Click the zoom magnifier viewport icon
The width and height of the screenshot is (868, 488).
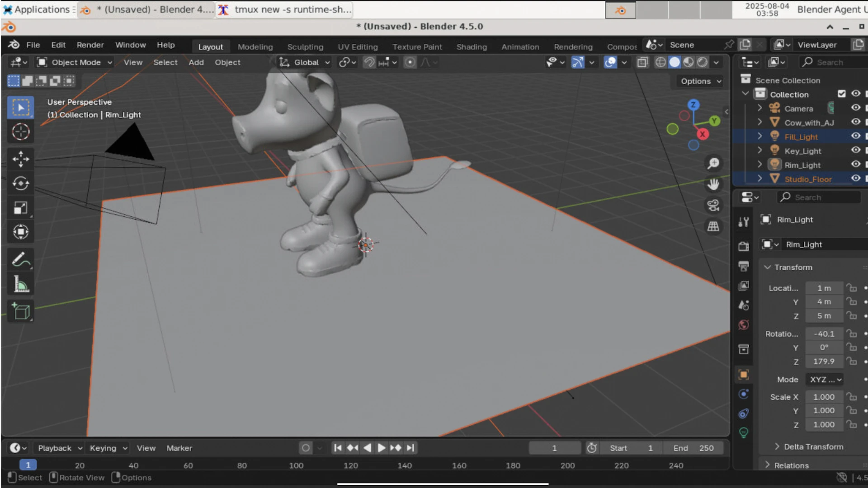pos(713,163)
